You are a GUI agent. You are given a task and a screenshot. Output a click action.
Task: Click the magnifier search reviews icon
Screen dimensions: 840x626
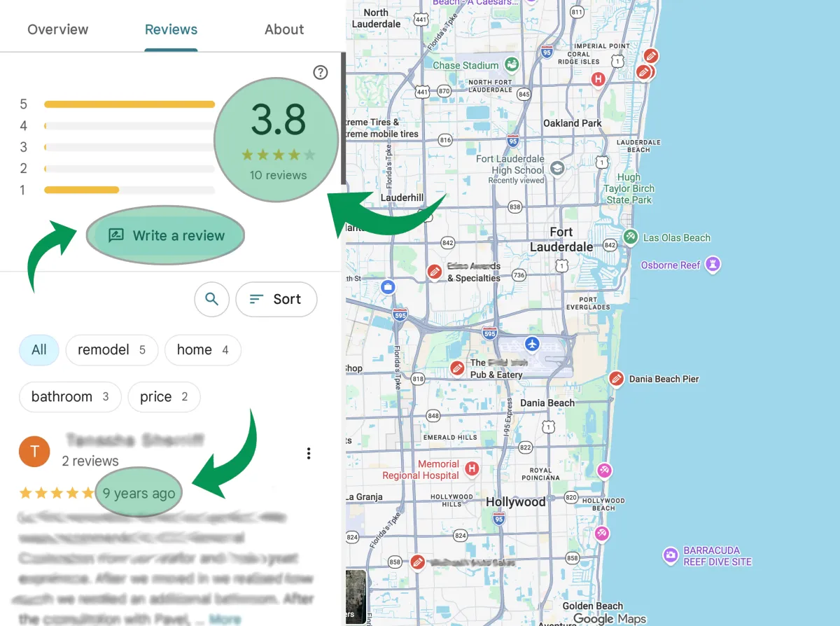pyautogui.click(x=212, y=299)
